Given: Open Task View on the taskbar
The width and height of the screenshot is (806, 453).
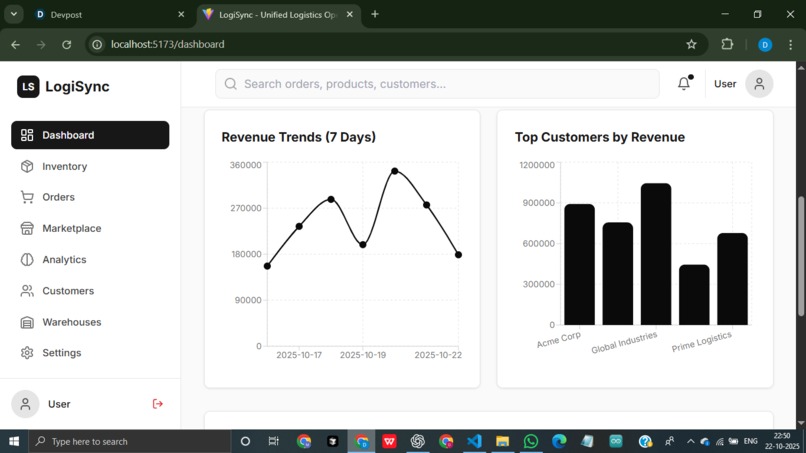Looking at the screenshot, I should coord(273,441).
